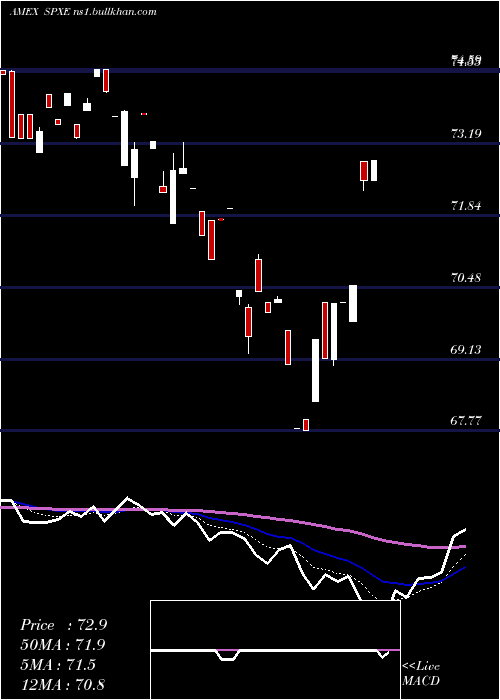Click the 12MA : 70.8 readout
This screenshot has height=700, width=500.
[x=62, y=684]
